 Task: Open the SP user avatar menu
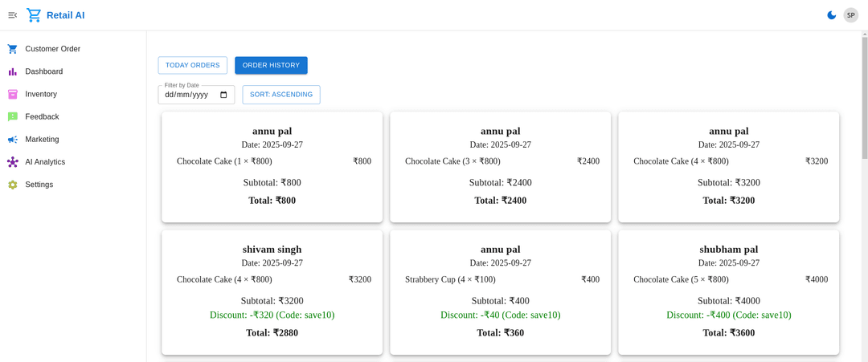[851, 15]
